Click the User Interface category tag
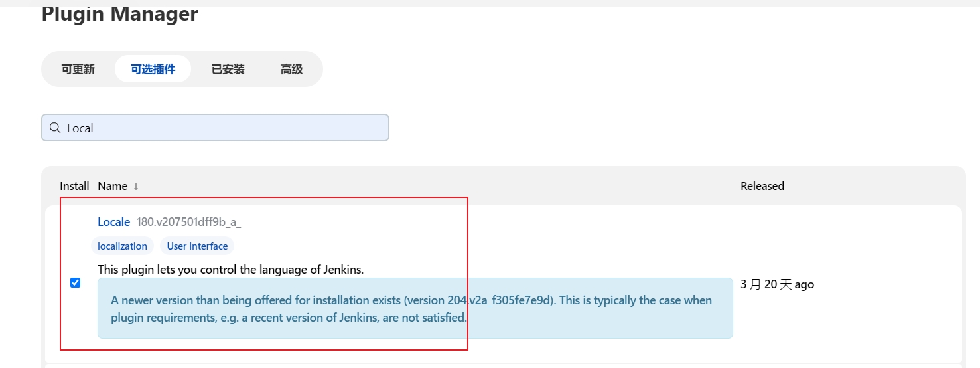 point(197,246)
